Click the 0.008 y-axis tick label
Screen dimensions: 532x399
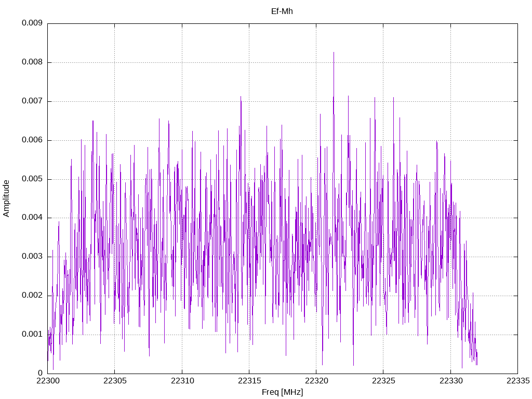coord(32,62)
